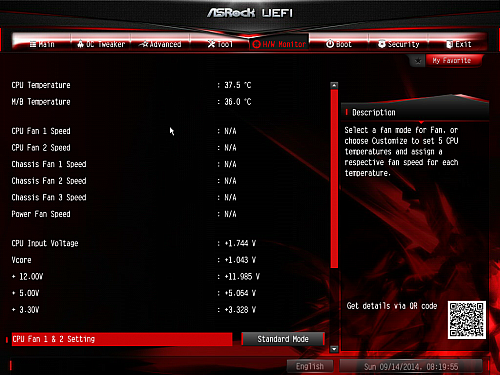500x375 pixels.
Task: Click the ASRock UEFI logo
Action: point(250,13)
